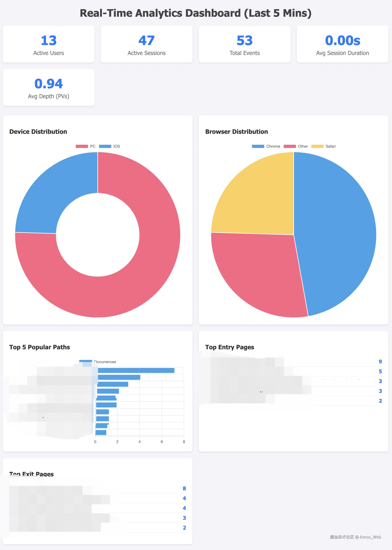Toggle IOS legend in Device Distribution

[116, 146]
